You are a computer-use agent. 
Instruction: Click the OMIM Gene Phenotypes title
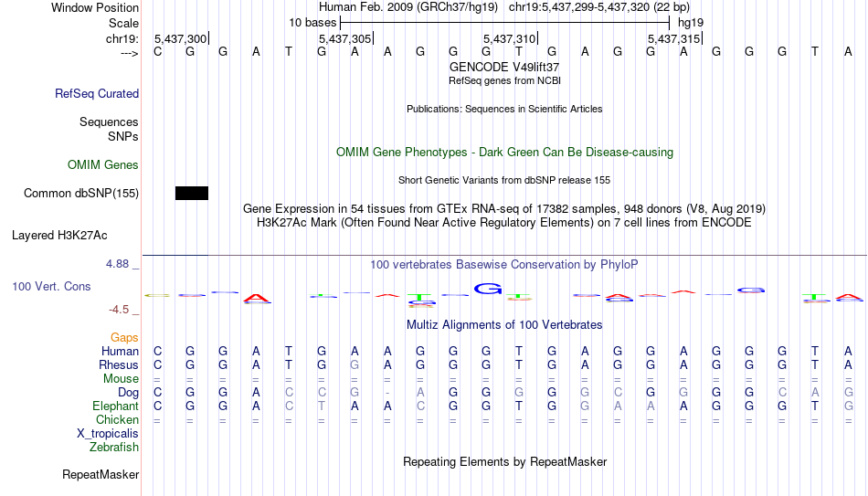pyautogui.click(x=505, y=153)
